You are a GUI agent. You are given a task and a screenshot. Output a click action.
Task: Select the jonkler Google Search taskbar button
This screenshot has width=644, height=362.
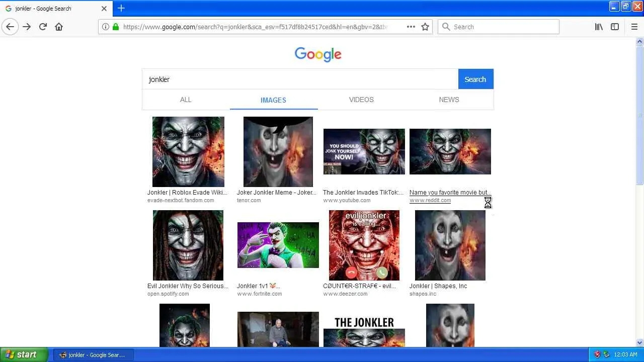(93, 355)
